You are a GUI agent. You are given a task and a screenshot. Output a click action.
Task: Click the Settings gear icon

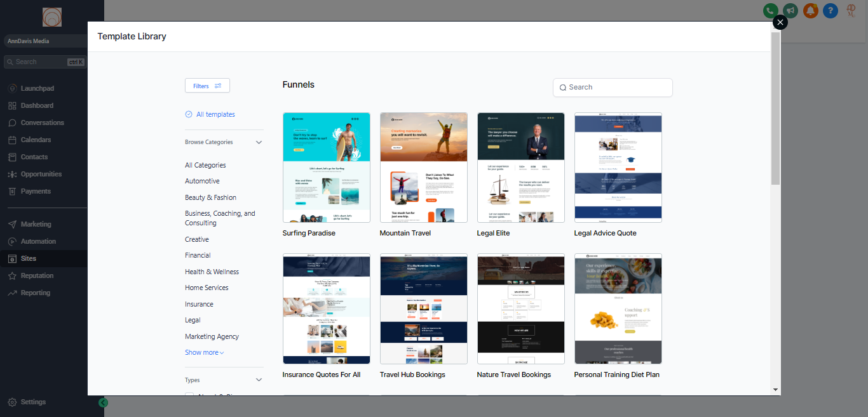(13, 402)
